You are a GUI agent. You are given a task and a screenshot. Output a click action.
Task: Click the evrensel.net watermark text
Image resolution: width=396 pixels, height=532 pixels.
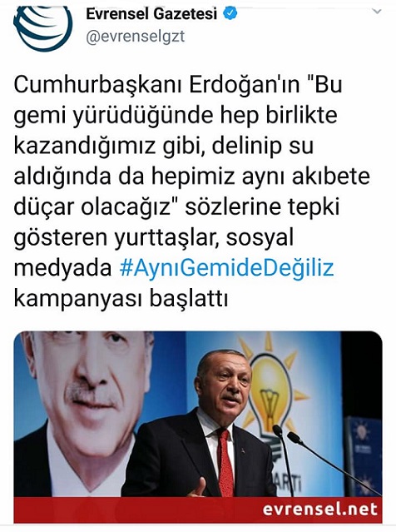(x=320, y=510)
